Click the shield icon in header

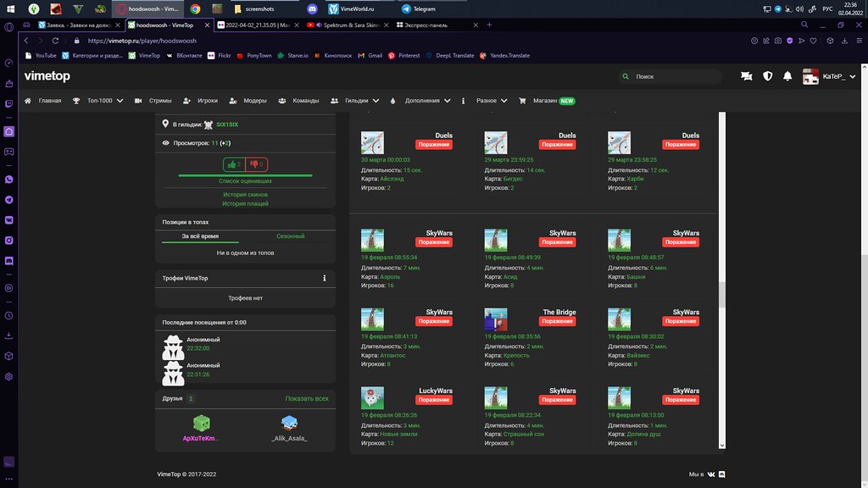coord(767,76)
